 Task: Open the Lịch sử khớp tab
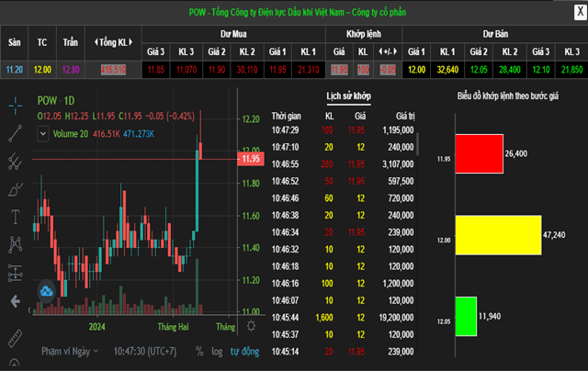coord(348,96)
